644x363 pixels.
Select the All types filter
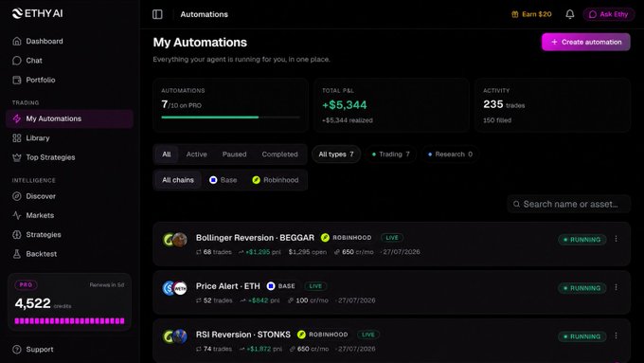(x=336, y=154)
